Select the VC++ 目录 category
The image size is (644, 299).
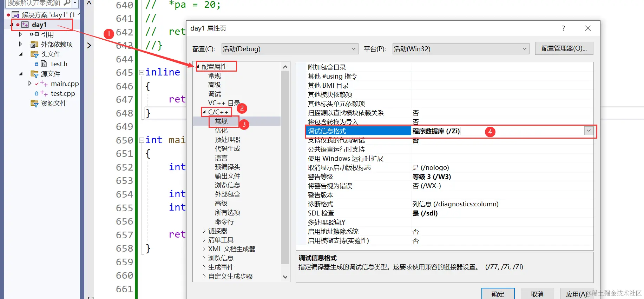[x=224, y=103]
